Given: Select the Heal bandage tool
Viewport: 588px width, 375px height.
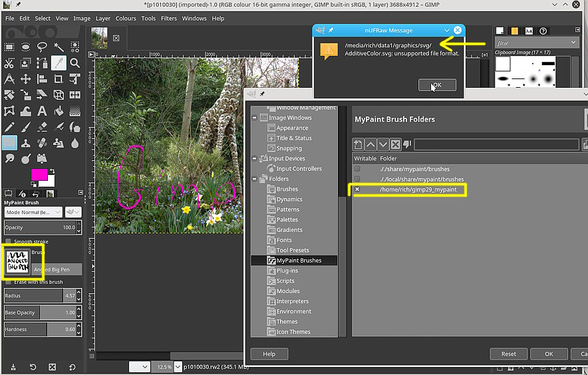Looking at the screenshot, I should [42, 143].
